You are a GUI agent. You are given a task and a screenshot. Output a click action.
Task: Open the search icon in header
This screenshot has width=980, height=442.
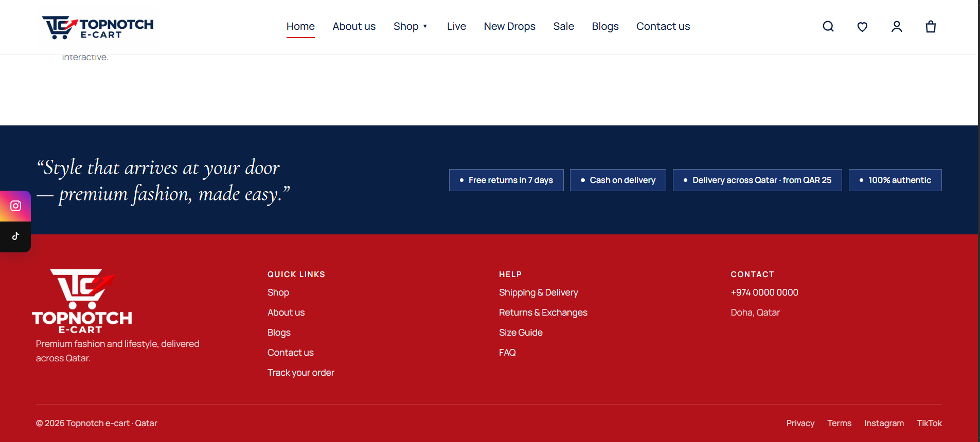coord(828,26)
